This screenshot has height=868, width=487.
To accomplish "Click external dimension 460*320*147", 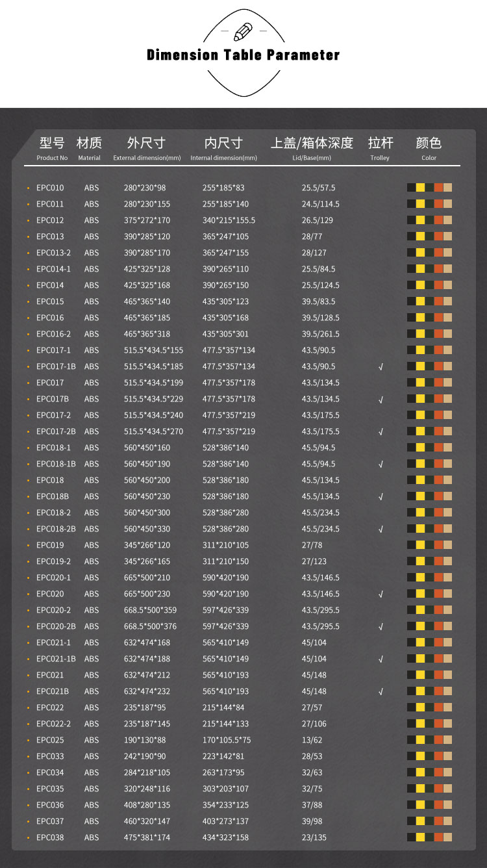I will (147, 821).
